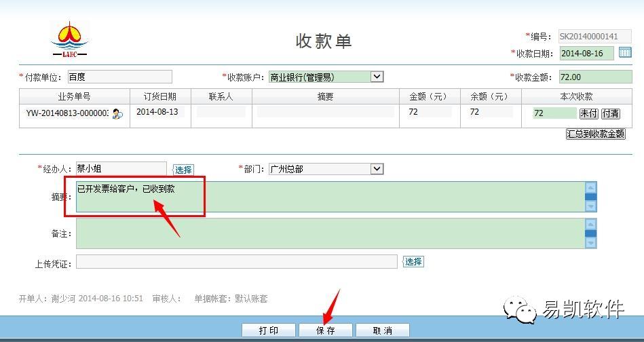Viewport: 644px width, 342px height.
Task: Expand the 部门 department dropdown
Action: [x=377, y=168]
